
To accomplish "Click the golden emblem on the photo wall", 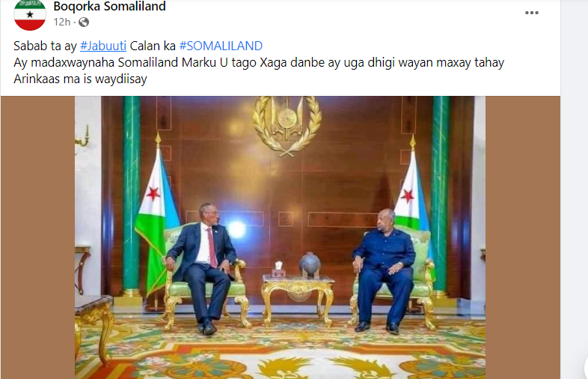I will tap(287, 124).
